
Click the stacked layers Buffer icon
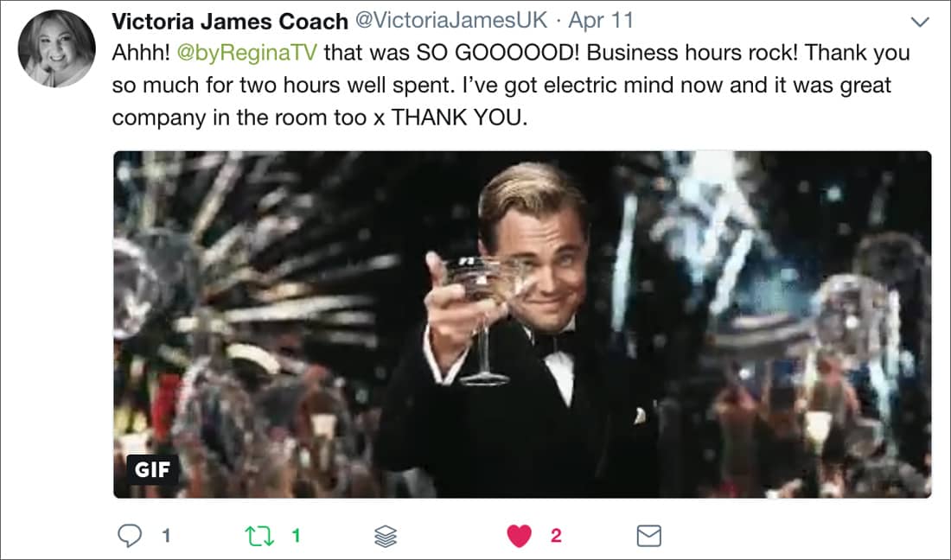(x=386, y=536)
